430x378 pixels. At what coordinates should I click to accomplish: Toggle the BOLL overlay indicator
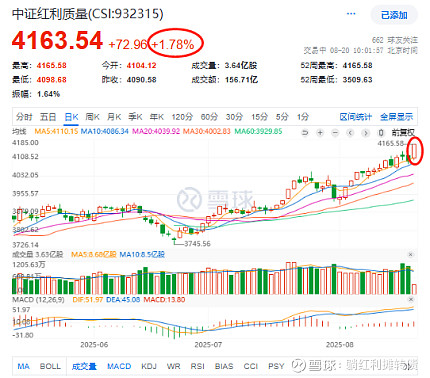point(50,366)
